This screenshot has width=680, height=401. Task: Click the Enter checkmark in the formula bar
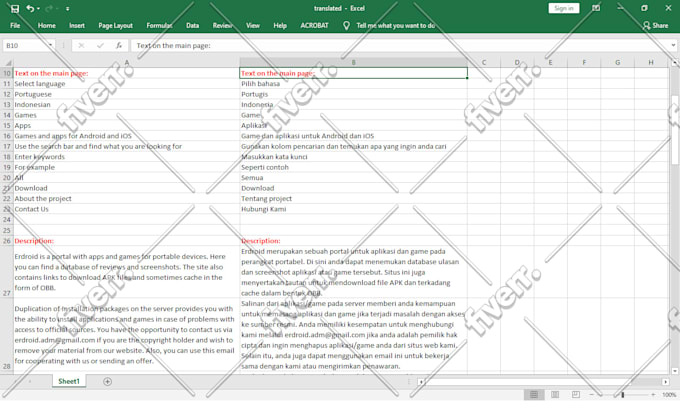click(x=100, y=45)
